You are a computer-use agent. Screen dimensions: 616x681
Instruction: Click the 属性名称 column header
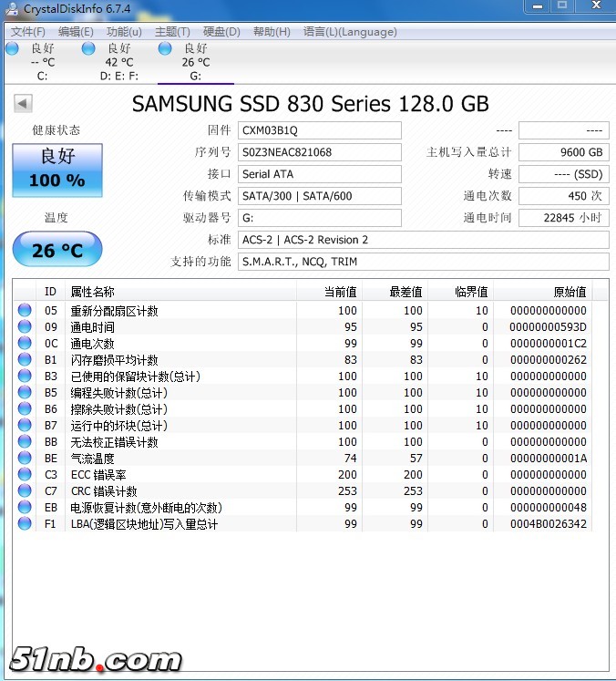(93, 292)
